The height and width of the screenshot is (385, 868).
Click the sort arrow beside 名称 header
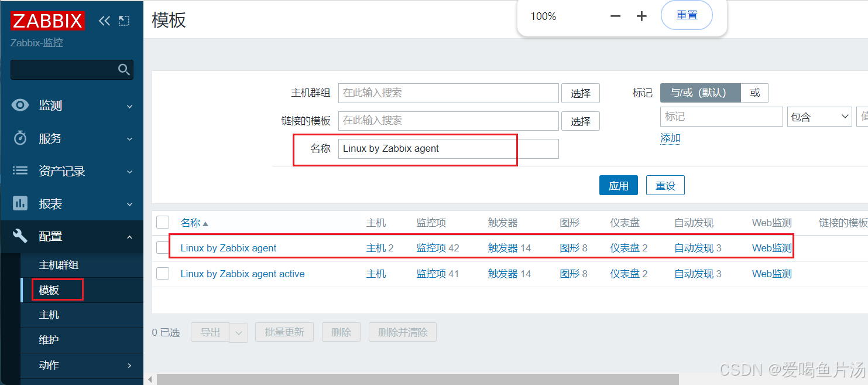[x=205, y=224]
